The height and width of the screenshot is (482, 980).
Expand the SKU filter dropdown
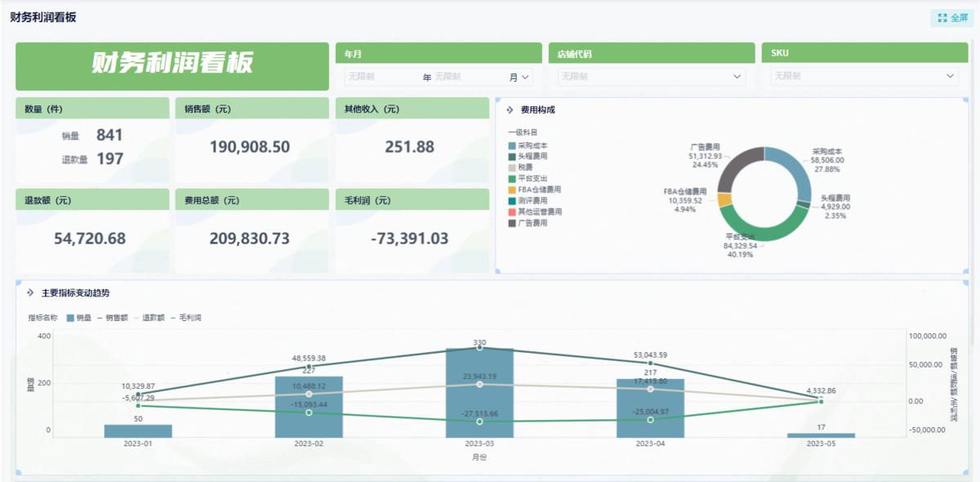[x=951, y=76]
